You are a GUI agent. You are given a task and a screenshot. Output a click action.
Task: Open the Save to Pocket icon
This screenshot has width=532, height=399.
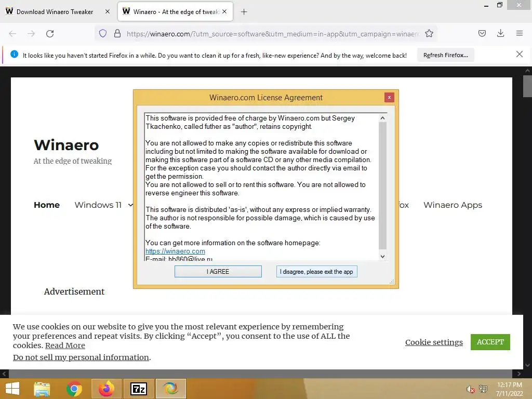point(482,34)
